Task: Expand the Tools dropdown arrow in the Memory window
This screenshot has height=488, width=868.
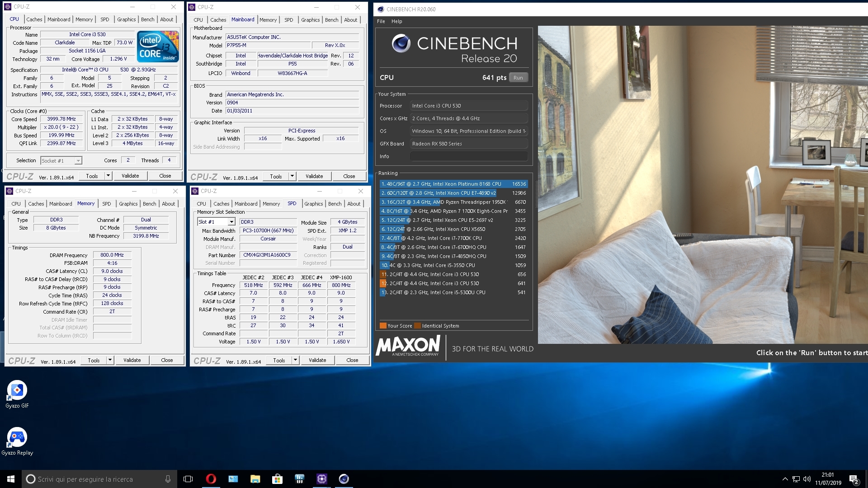Action: (110, 360)
